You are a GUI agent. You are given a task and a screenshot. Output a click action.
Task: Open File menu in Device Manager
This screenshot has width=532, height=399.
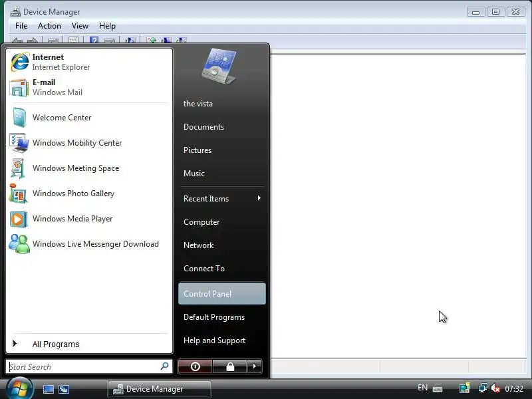point(21,26)
